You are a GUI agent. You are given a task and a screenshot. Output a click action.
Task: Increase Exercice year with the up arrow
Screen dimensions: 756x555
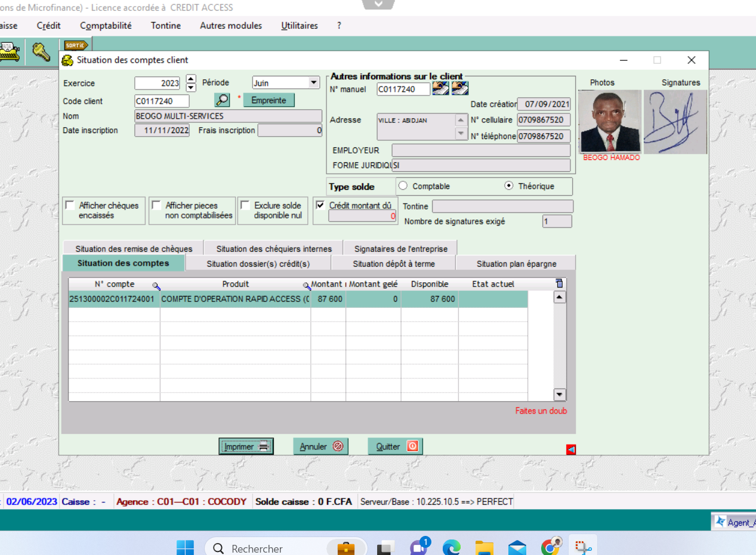pos(191,79)
